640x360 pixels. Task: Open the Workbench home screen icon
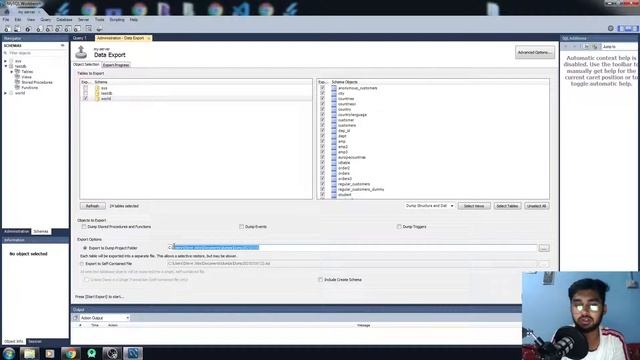coord(7,12)
